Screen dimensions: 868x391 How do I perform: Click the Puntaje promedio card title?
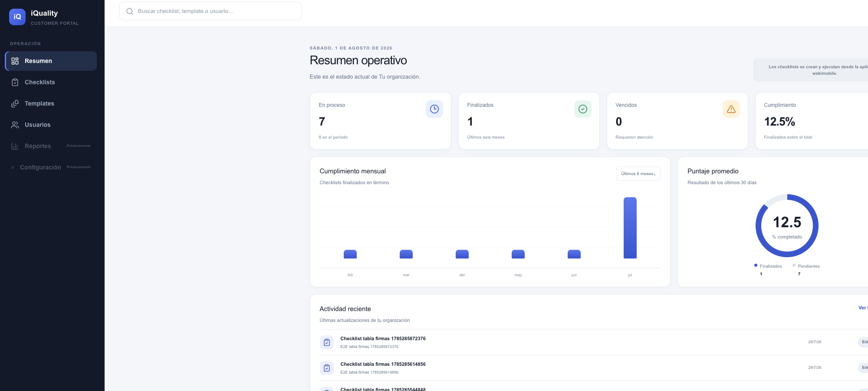coord(713,171)
